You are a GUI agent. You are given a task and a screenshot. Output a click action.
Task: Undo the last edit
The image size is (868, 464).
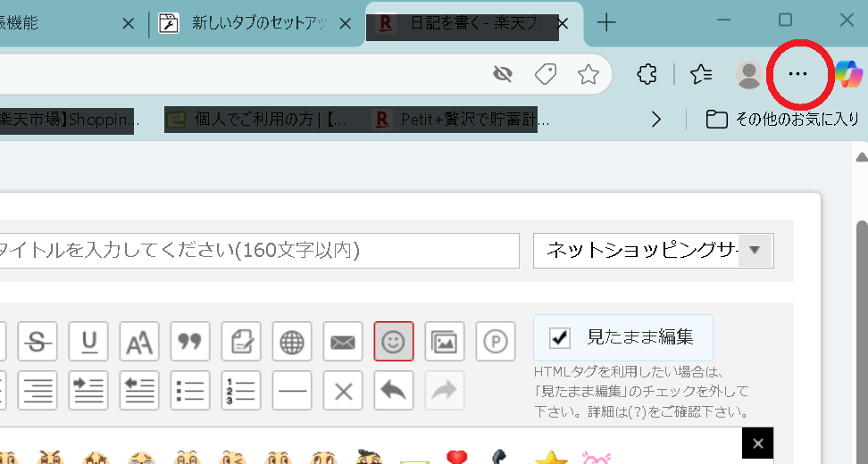[x=394, y=391]
